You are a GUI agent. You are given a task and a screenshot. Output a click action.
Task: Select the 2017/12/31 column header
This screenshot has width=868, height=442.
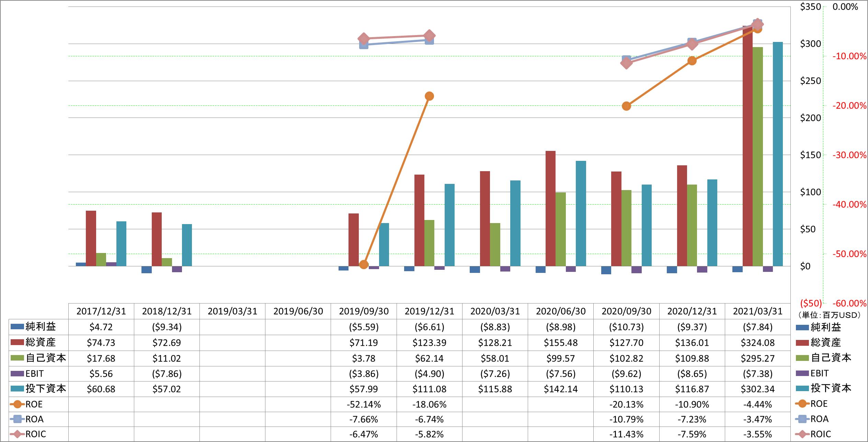(101, 311)
